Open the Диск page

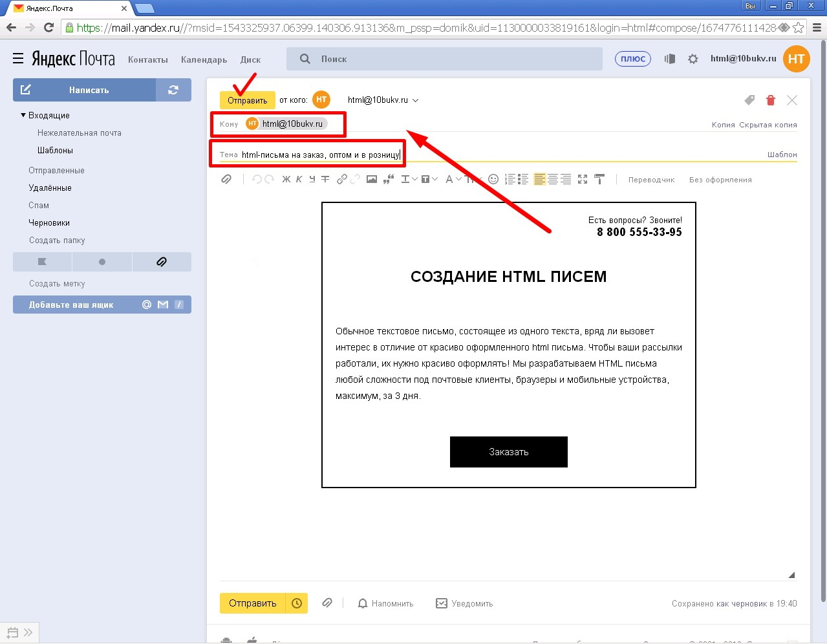(250, 59)
